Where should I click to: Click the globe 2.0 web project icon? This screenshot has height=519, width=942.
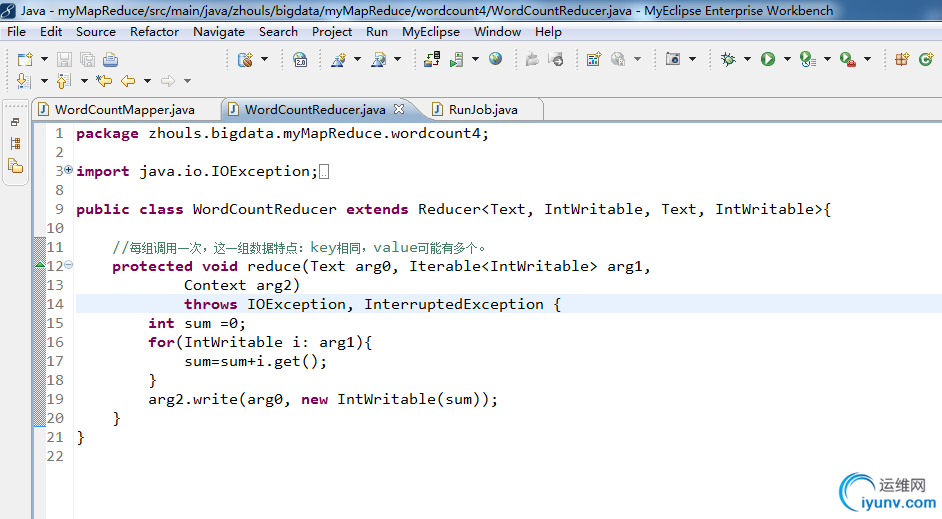300,59
